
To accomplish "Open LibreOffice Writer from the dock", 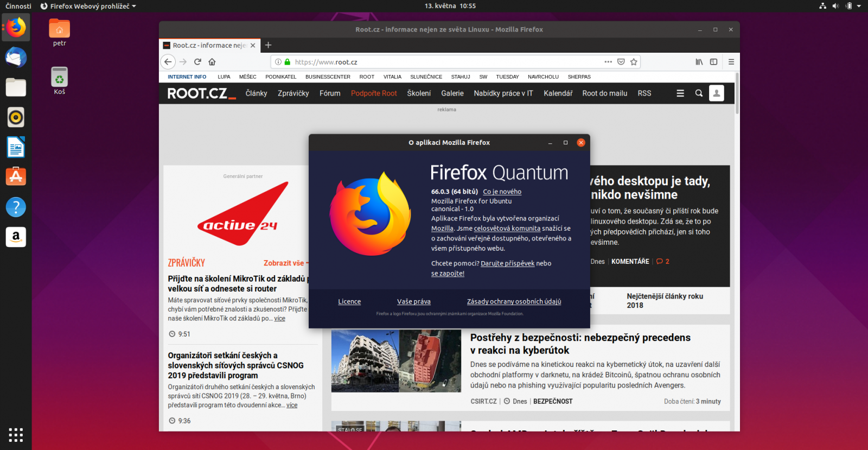I will point(16,147).
